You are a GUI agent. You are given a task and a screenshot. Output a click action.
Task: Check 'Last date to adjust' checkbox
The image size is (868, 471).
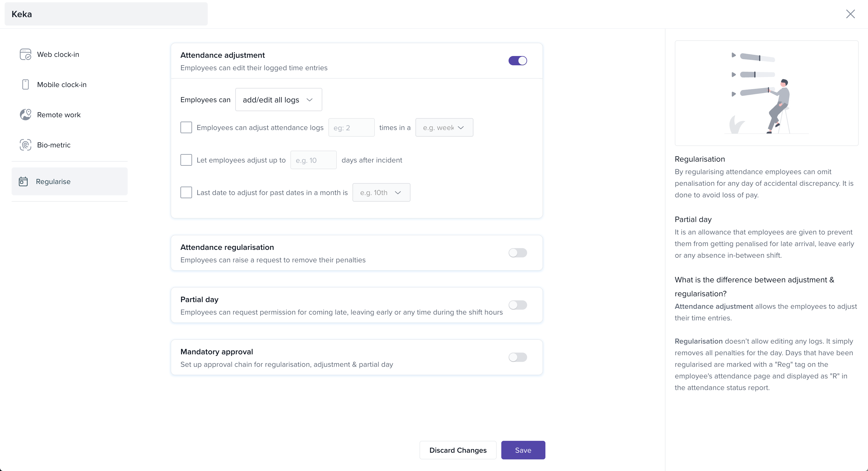186,192
